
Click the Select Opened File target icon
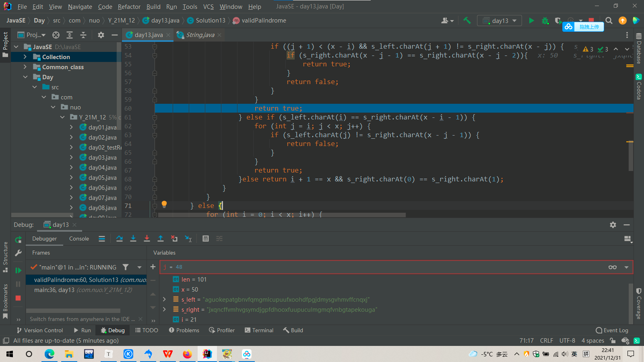pos(56,35)
